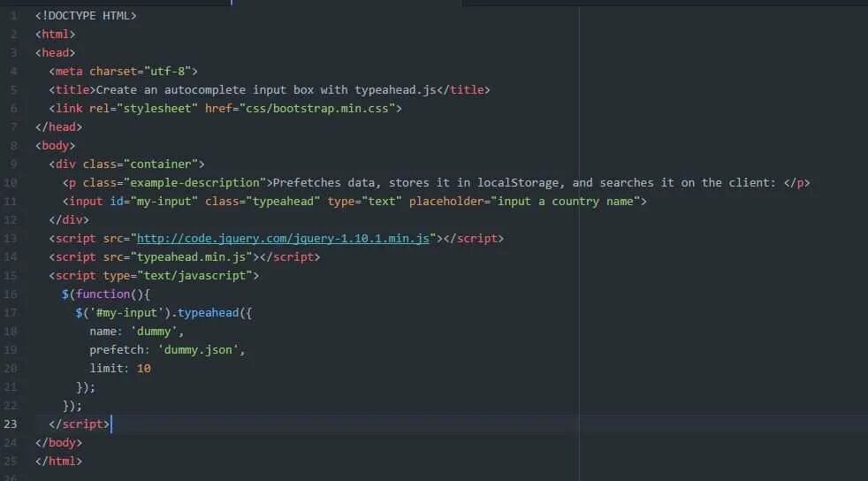868x481 pixels.
Task: Click the limit value 10
Action: pyautogui.click(x=143, y=369)
